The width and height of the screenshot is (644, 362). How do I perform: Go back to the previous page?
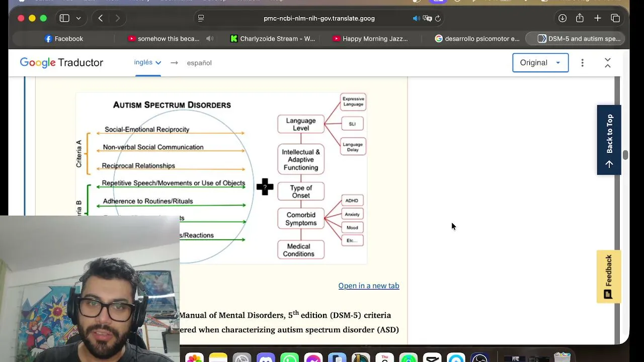tap(101, 18)
